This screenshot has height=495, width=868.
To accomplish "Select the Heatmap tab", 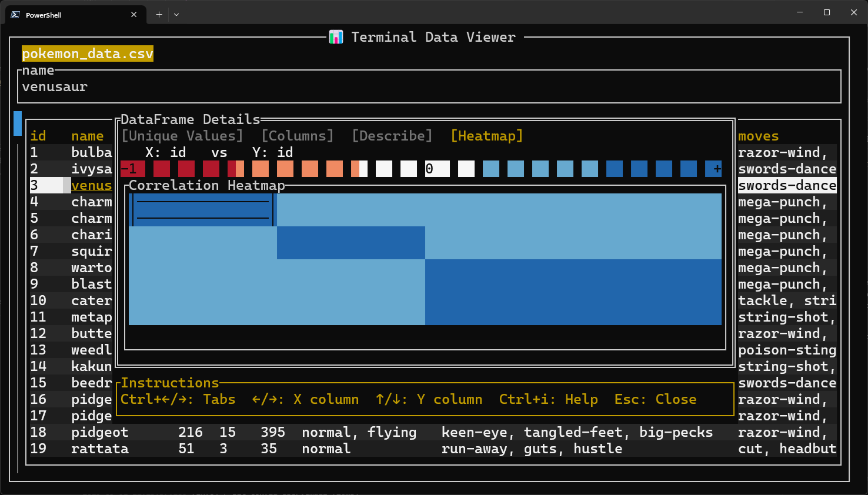I will pos(487,136).
